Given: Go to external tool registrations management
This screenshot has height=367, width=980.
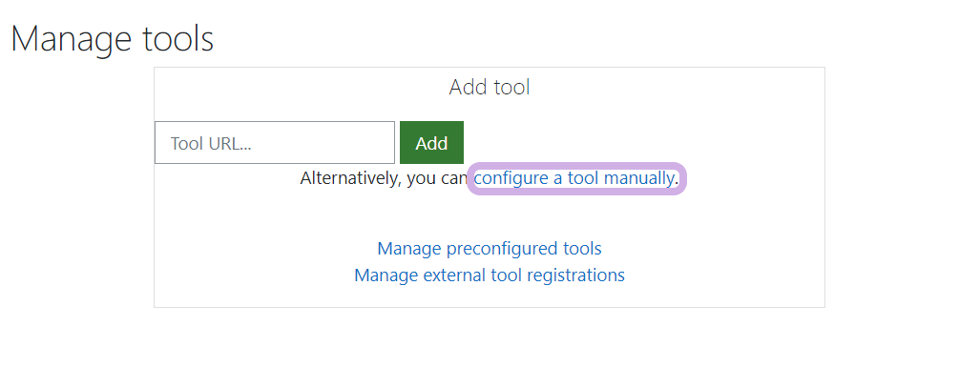Looking at the screenshot, I should pos(490,275).
